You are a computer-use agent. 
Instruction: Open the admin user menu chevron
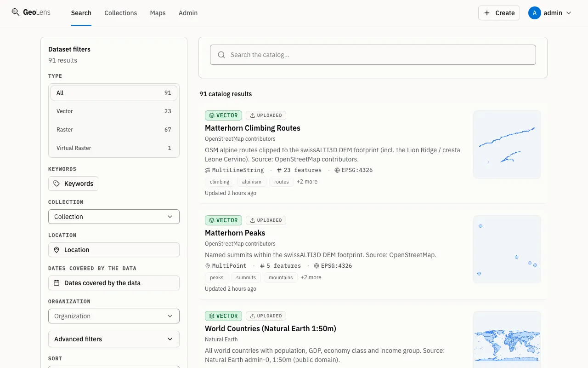click(x=569, y=13)
